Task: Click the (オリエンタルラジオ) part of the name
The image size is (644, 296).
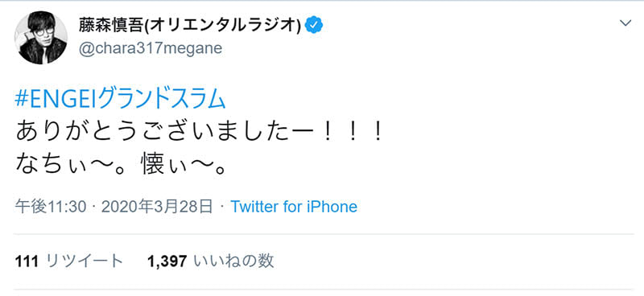Action: [x=225, y=26]
